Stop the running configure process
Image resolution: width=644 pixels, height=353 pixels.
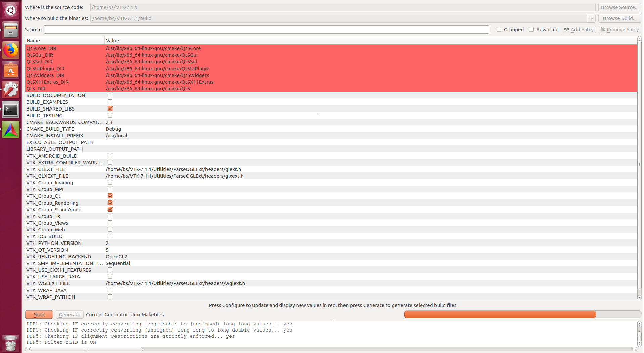tap(39, 315)
